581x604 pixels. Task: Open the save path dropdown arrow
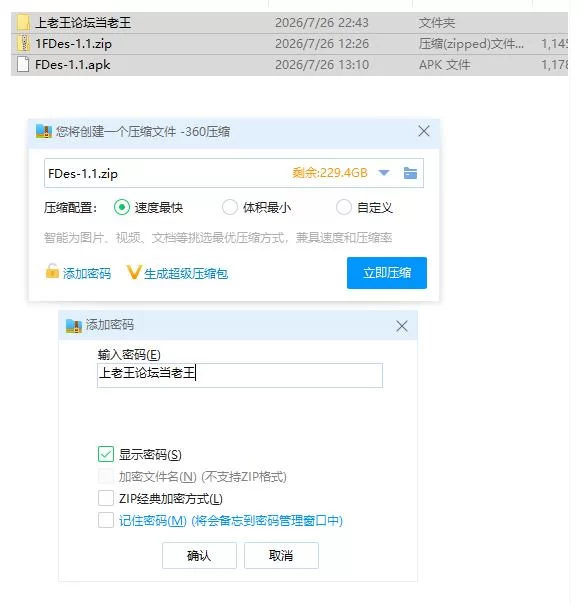pos(384,173)
